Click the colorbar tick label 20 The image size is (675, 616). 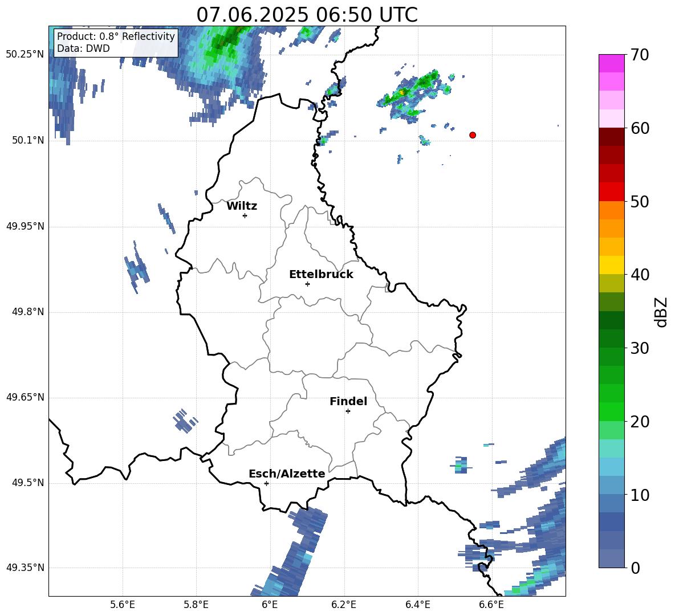coord(640,422)
